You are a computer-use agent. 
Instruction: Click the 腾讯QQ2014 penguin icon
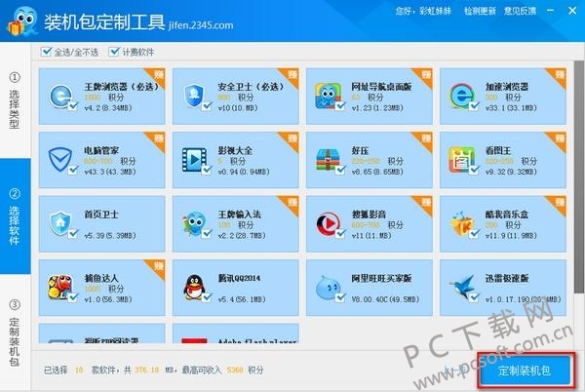point(194,287)
